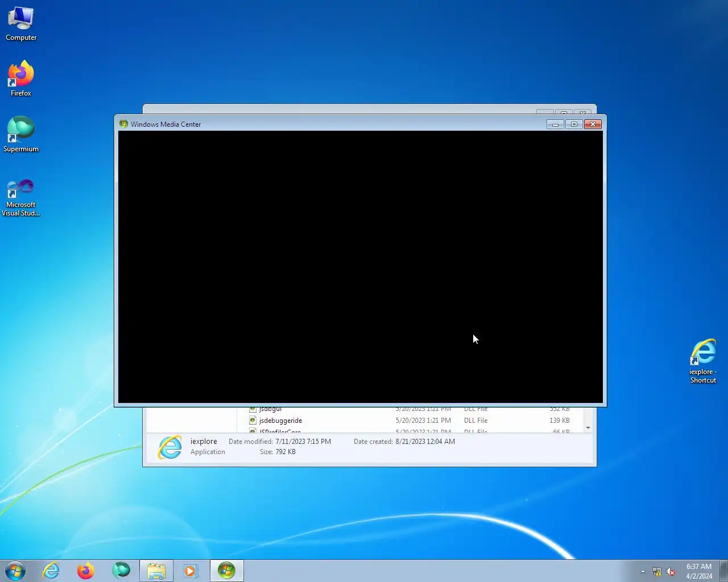Click the Date created value 8/21/2023 12:04 AM
Viewport: 728px width, 582px height.
[x=425, y=442]
